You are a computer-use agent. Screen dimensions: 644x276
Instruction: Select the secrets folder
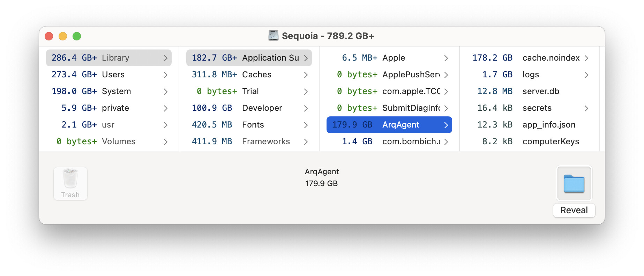pyautogui.click(x=529, y=108)
